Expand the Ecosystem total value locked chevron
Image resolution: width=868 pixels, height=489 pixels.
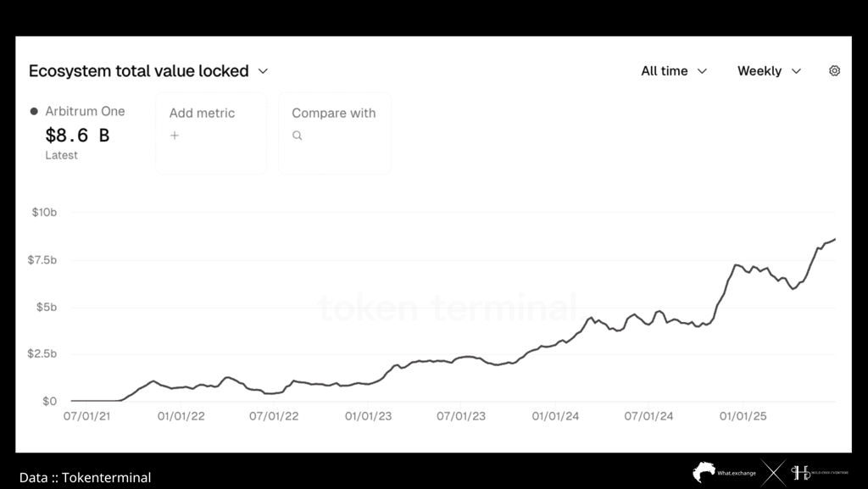point(263,71)
